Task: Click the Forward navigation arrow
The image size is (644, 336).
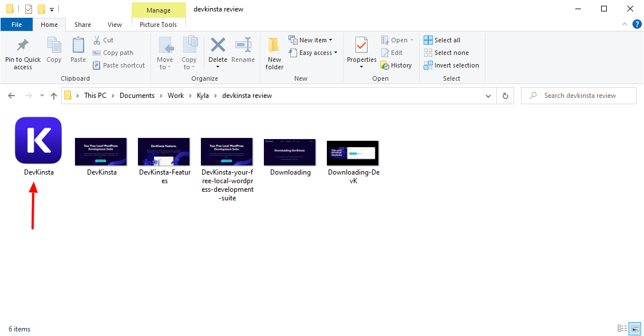Action: (29, 96)
